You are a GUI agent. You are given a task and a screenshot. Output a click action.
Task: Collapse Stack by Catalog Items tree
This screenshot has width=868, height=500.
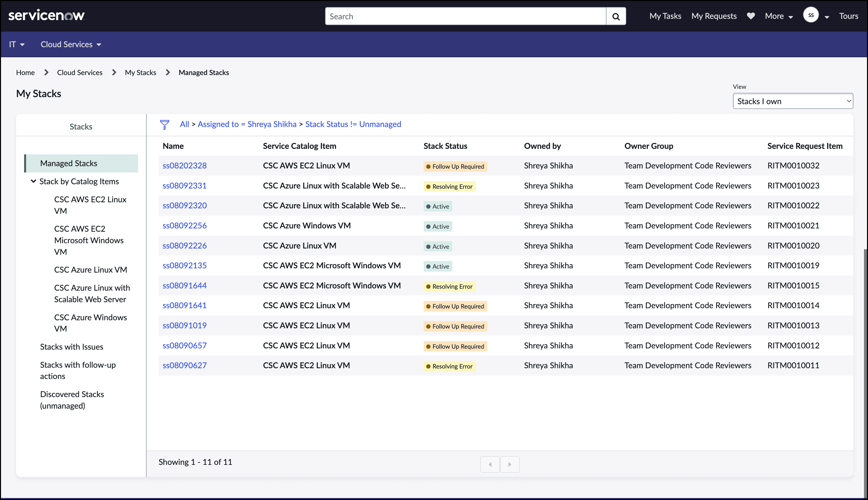(33, 181)
